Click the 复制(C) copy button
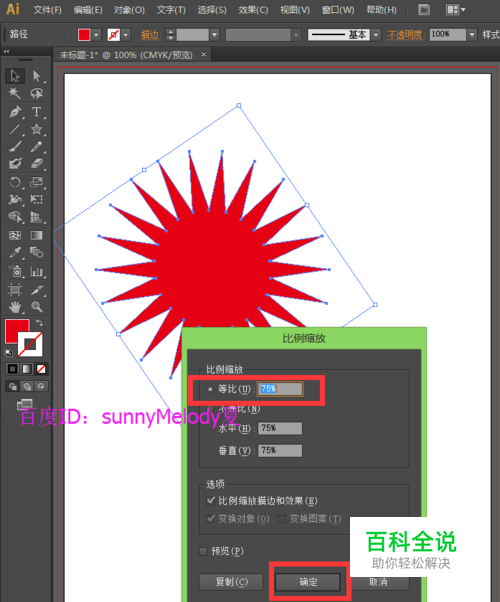The image size is (500, 602). coord(231,582)
